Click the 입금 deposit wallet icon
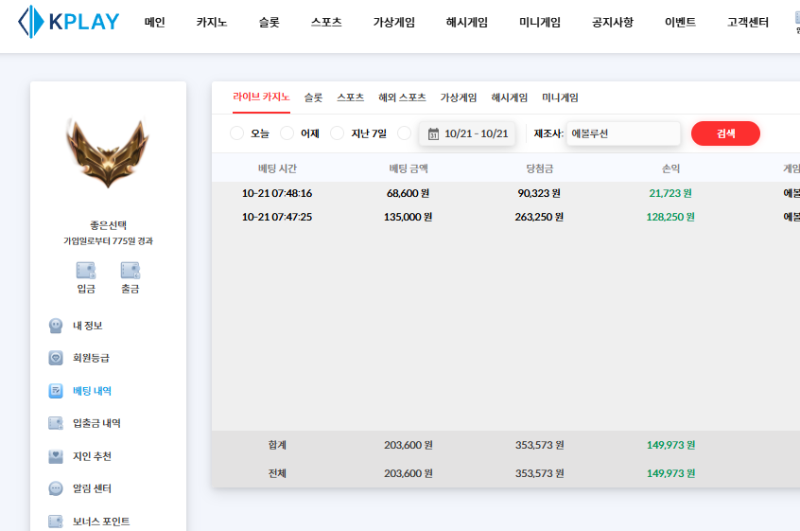This screenshot has height=531, width=800. 86,270
